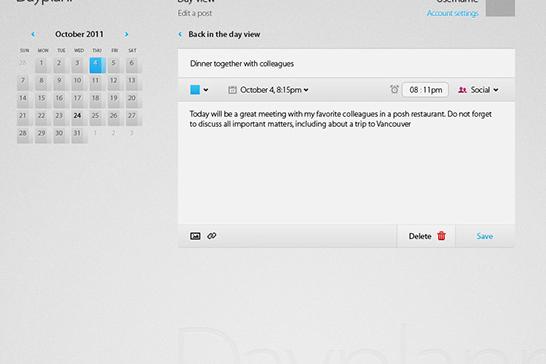
Task: Select October 6 in the calendar
Action: pos(133,65)
